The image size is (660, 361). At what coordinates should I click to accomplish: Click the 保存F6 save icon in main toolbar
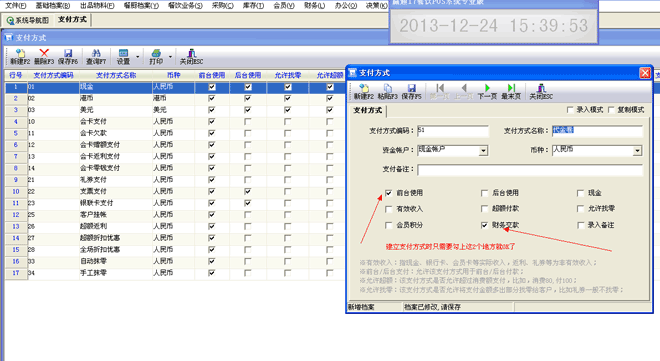(68, 56)
